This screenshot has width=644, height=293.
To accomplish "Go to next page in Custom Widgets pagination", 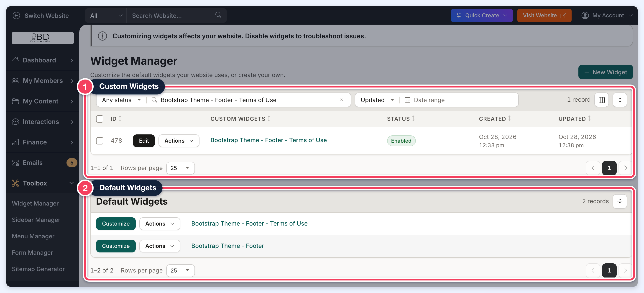I will point(625,168).
